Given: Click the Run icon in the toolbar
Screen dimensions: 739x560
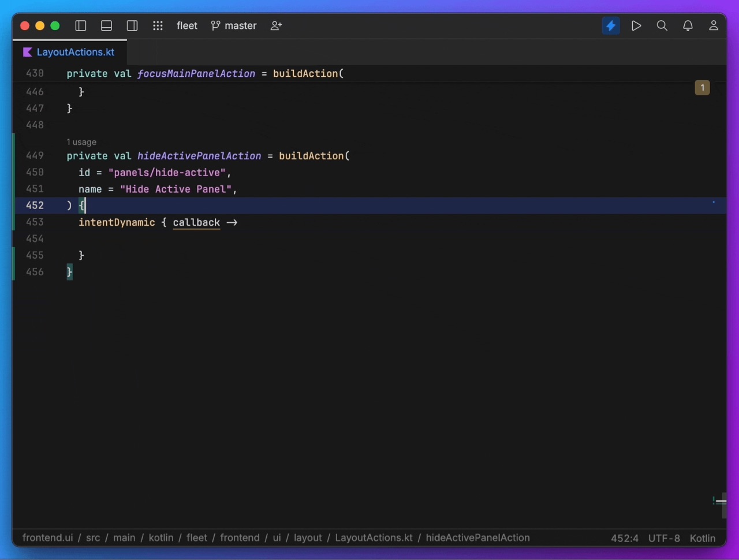Looking at the screenshot, I should click(636, 25).
